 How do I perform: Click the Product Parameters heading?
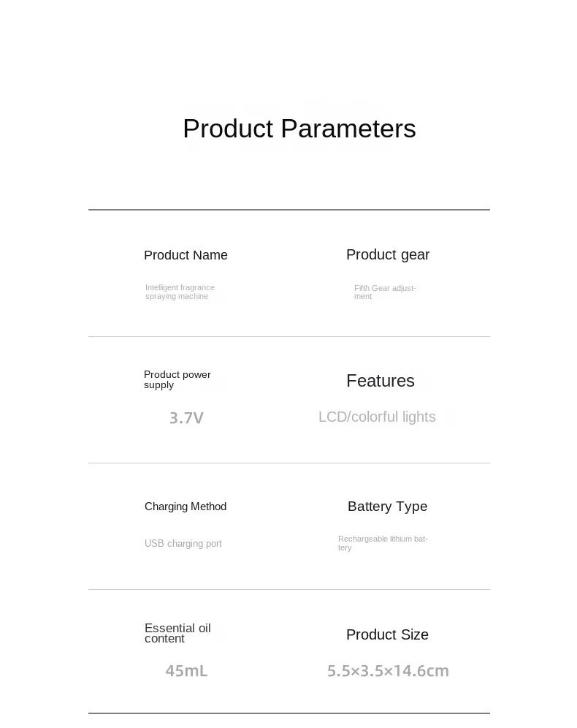[x=299, y=129]
